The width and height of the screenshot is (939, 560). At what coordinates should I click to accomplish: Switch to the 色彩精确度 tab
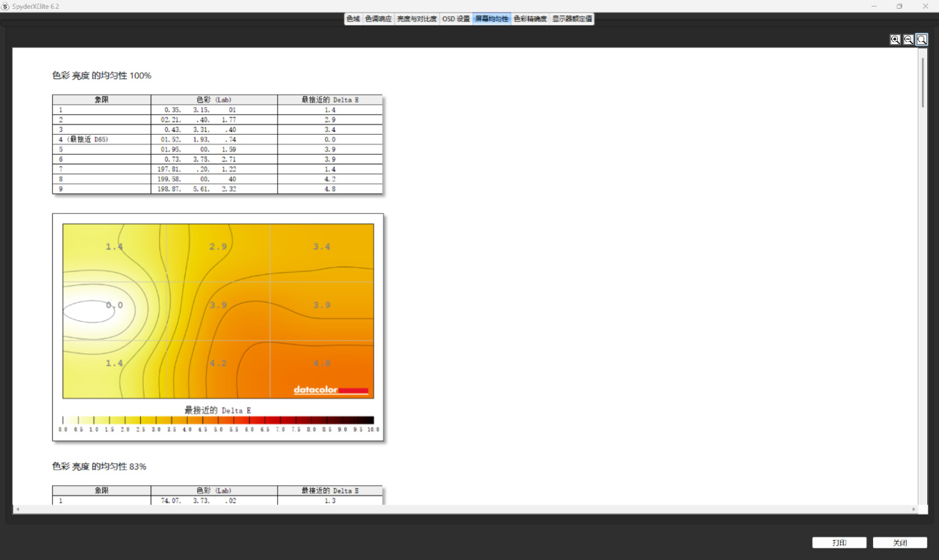pyautogui.click(x=530, y=19)
